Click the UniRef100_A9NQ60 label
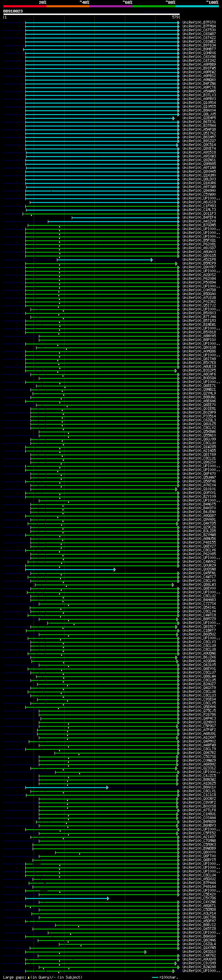The height and width of the screenshot is (980, 222). click(x=199, y=80)
